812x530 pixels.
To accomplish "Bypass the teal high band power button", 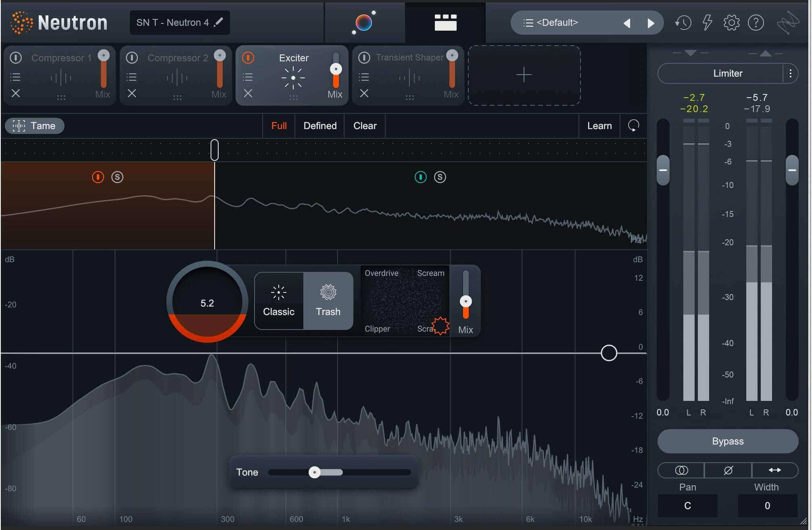I will click(x=421, y=177).
